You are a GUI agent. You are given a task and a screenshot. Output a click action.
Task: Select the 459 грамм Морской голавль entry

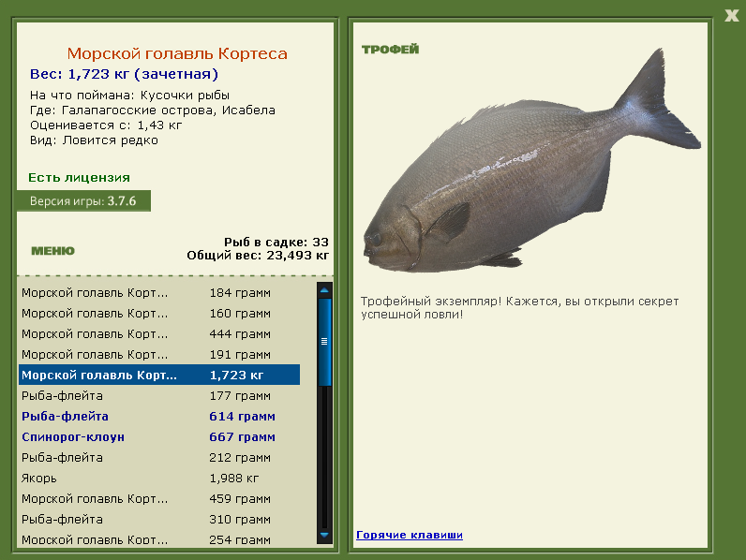point(159,499)
